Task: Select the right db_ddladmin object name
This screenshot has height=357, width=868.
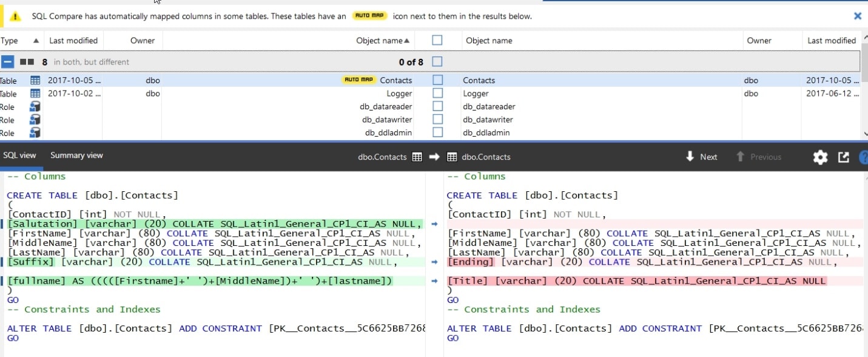Action: 486,132
